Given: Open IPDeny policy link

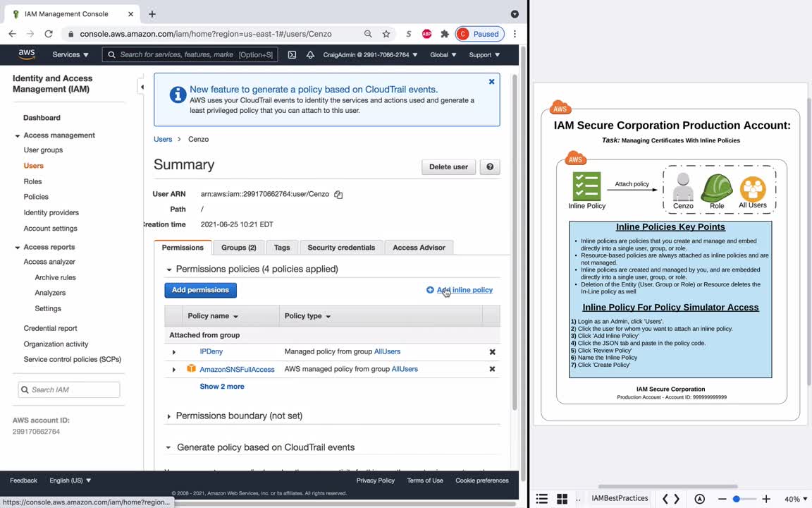Looking at the screenshot, I should (x=211, y=351).
